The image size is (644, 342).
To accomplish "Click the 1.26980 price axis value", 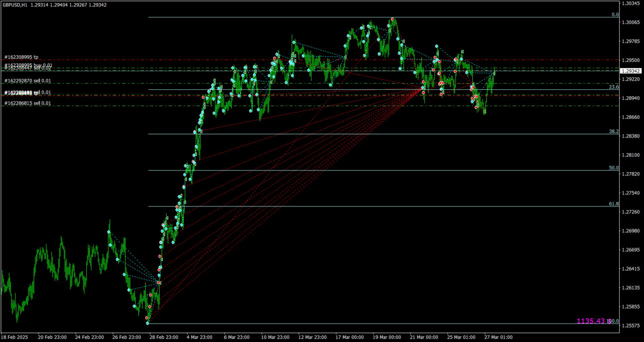I will point(631,231).
